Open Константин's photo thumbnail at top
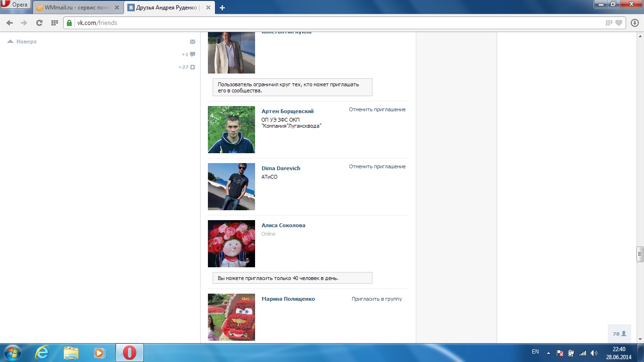This screenshot has width=644, height=362. [x=231, y=53]
